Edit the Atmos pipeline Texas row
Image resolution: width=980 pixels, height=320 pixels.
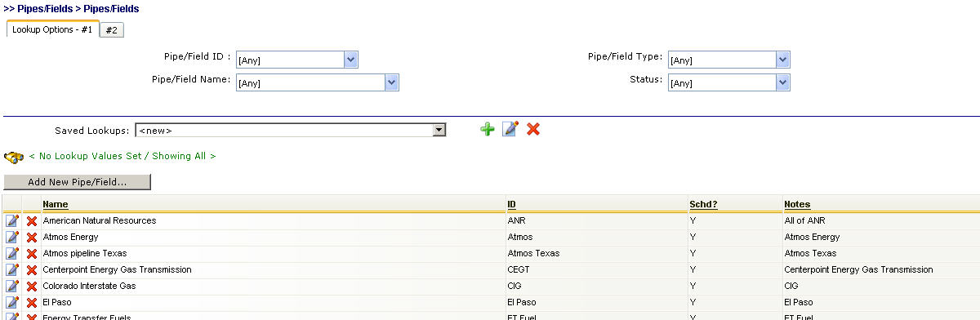12,253
